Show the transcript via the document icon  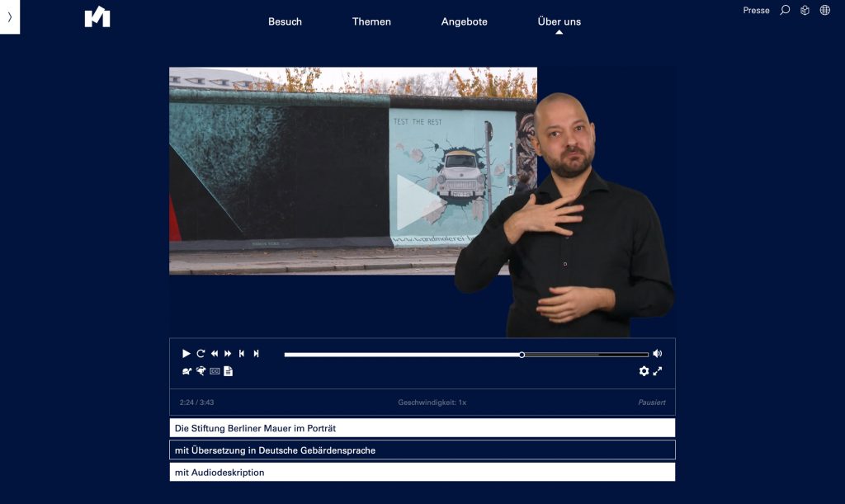pos(229,371)
